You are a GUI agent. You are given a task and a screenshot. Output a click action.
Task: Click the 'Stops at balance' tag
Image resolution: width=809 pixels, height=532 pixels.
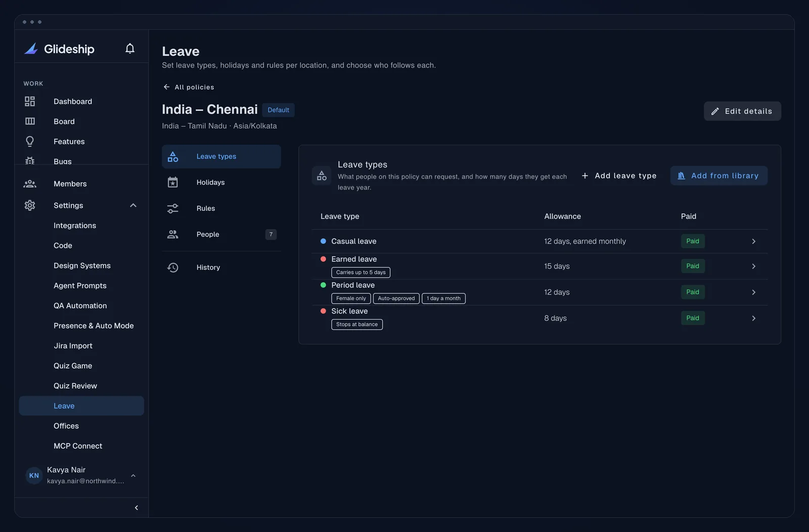[x=357, y=325]
